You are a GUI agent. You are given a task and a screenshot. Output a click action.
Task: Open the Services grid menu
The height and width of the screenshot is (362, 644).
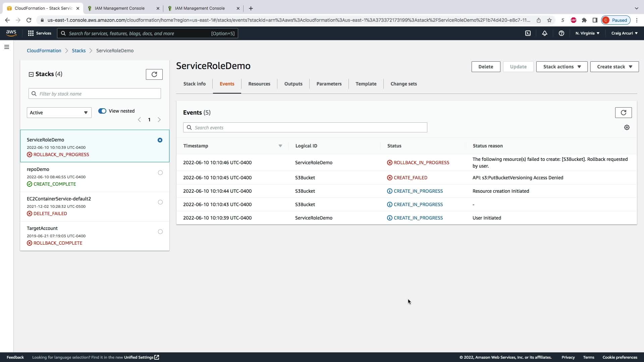pos(39,33)
